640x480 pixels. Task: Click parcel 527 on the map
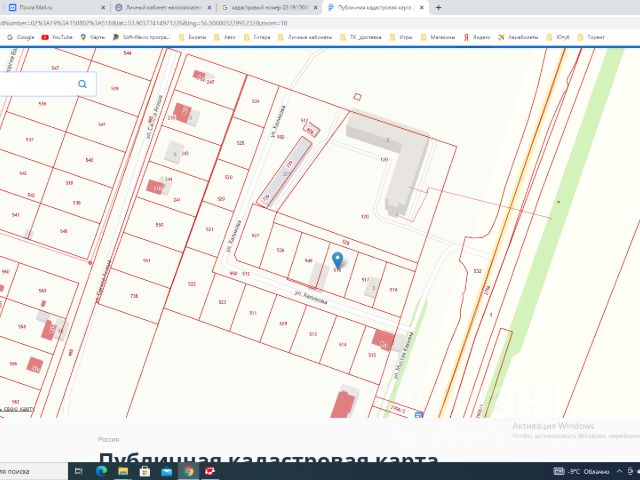point(255,236)
